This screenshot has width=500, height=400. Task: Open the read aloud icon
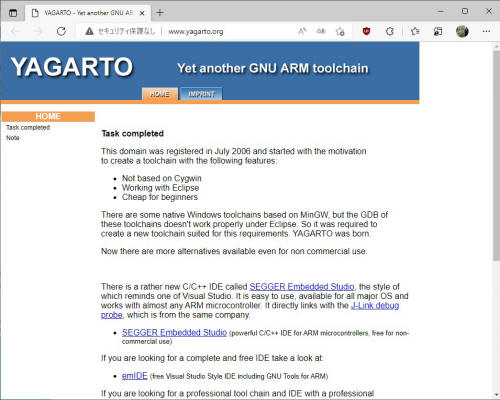click(x=302, y=31)
